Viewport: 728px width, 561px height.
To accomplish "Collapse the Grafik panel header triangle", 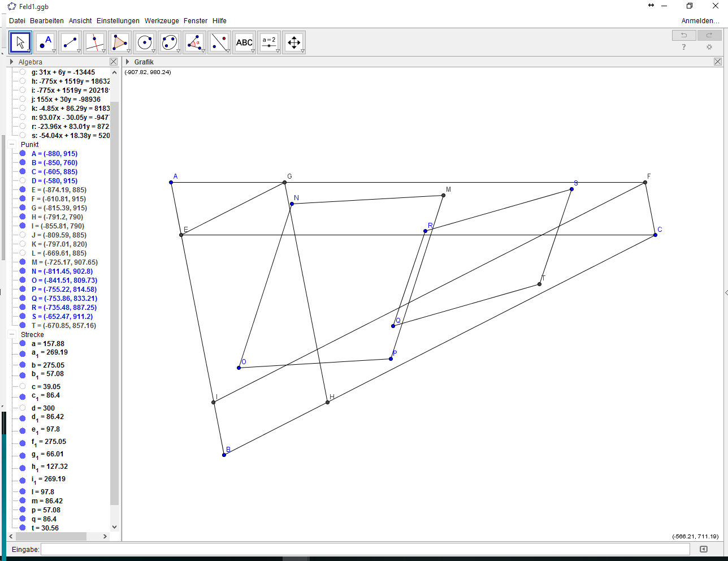I will (x=128, y=62).
